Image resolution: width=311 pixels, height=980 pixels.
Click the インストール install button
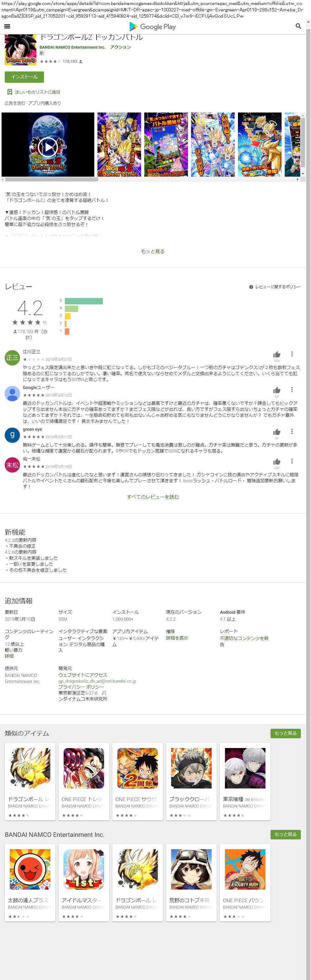24,77
